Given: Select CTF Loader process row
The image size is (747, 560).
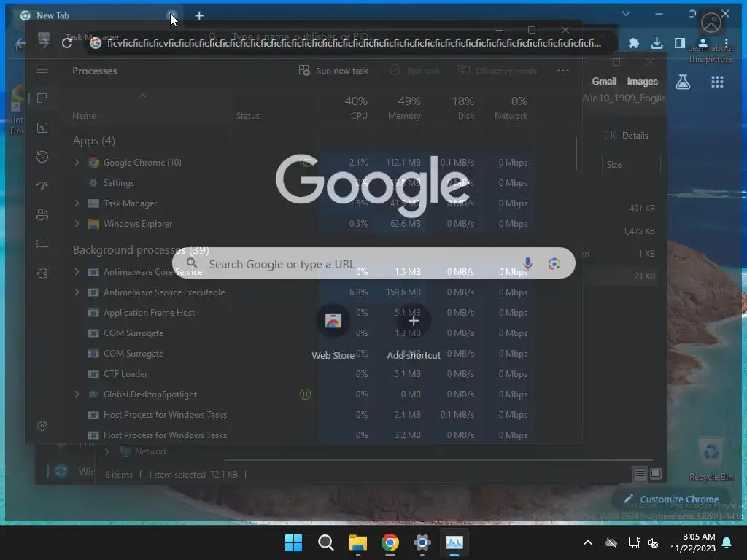Looking at the screenshot, I should tap(303, 374).
